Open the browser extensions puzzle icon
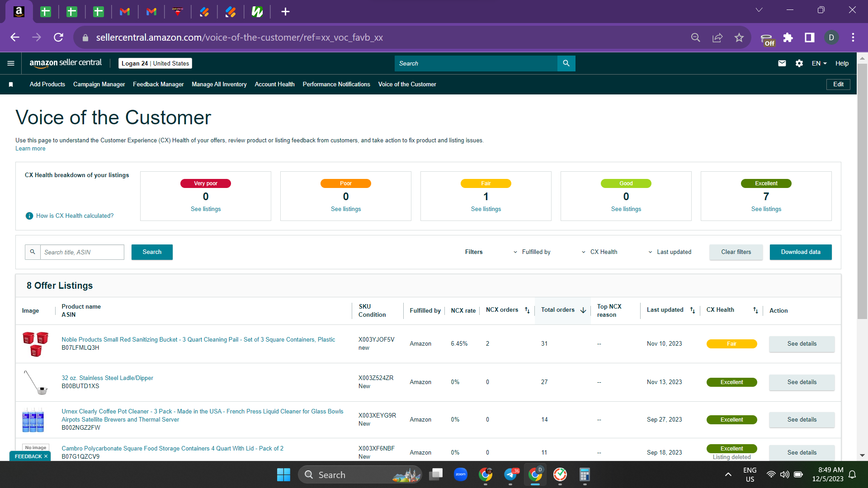Image resolution: width=868 pixels, height=488 pixels. pyautogui.click(x=788, y=38)
